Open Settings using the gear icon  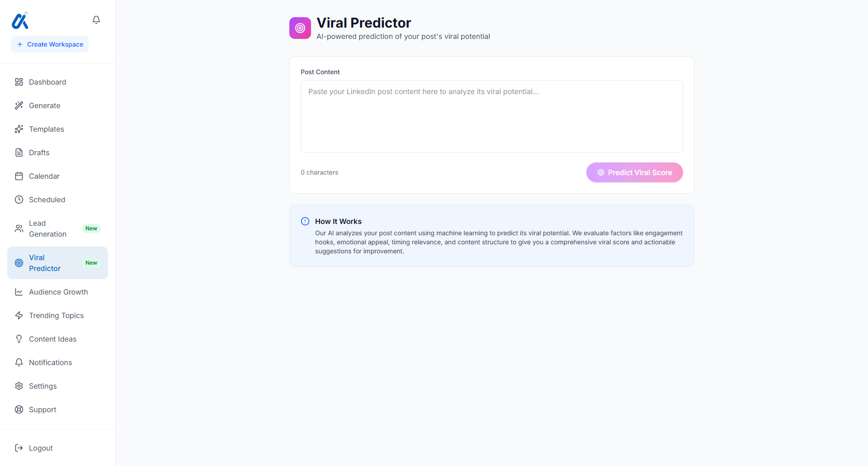(19, 386)
